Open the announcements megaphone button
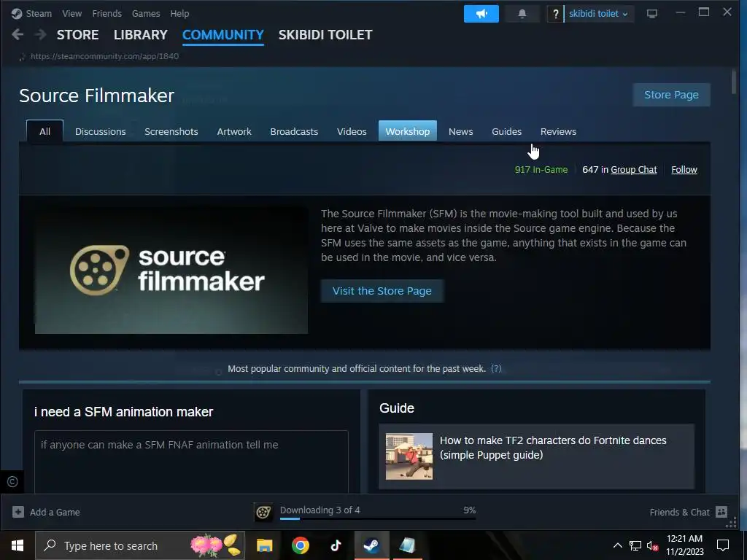Viewport: 747px width, 560px height. pos(481,14)
